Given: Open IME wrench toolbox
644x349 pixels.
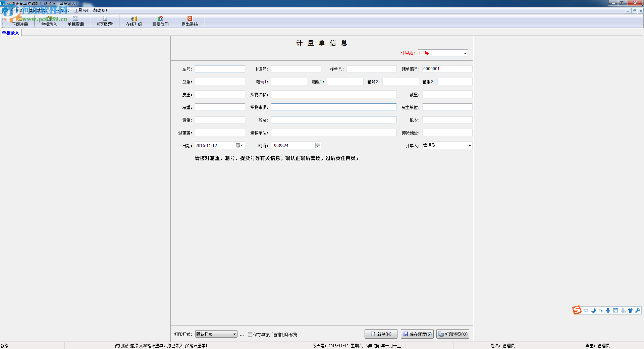Looking at the screenshot, I should tap(638, 310).
